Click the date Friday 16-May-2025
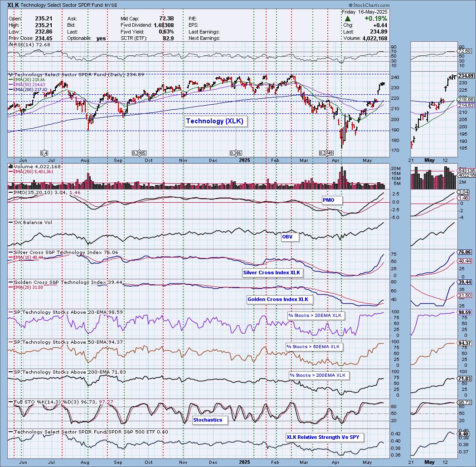Image resolution: width=476 pixels, height=467 pixels. click(x=364, y=12)
